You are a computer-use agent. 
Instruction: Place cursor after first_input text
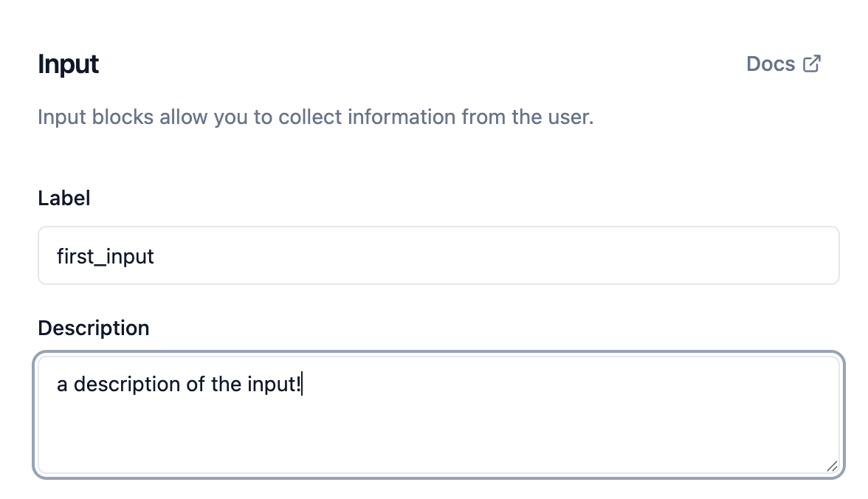[x=154, y=256]
